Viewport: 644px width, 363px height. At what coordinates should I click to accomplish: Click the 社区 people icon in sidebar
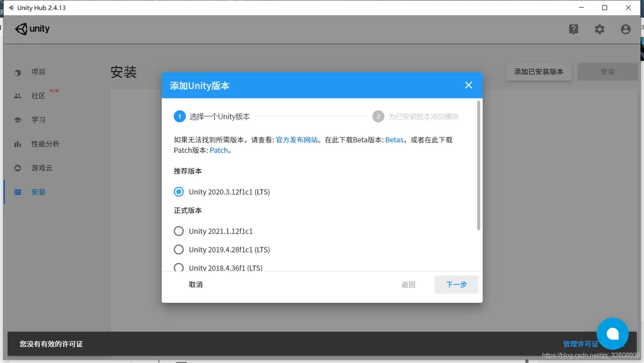[17, 96]
